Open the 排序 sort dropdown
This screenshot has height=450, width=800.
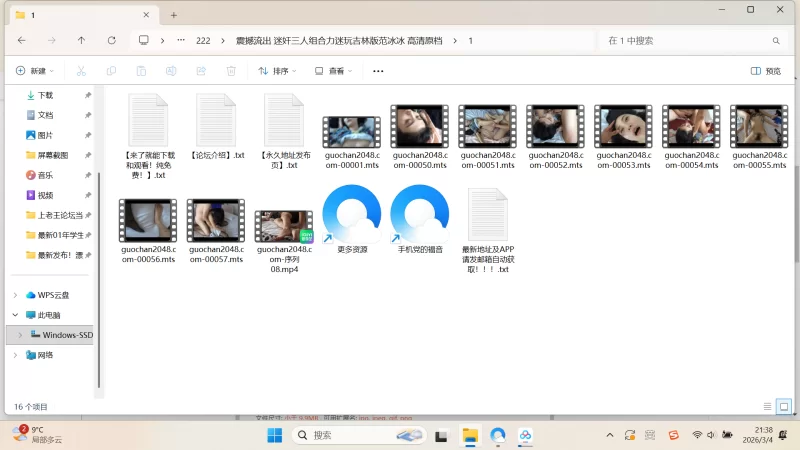point(278,71)
